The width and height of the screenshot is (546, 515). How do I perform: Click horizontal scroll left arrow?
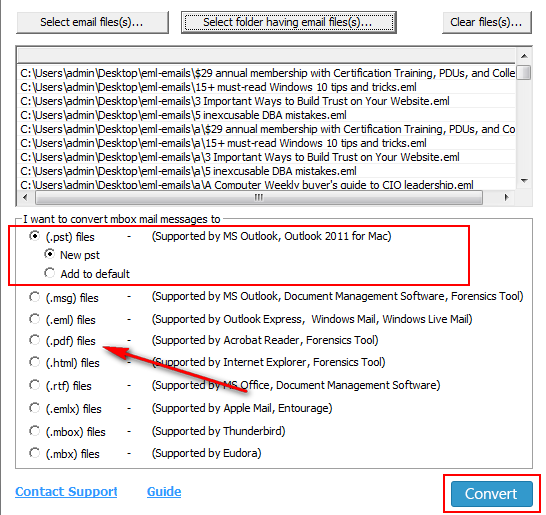tap(25, 197)
